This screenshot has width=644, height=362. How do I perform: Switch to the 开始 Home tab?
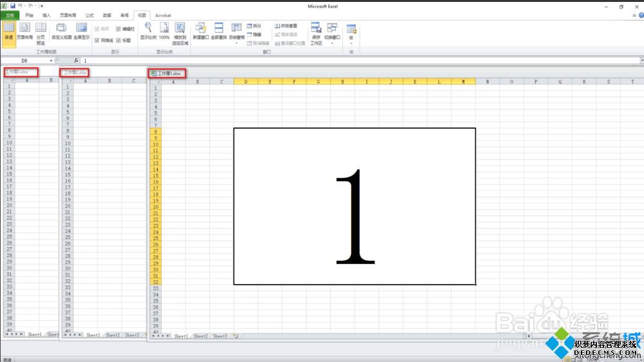[x=29, y=15]
